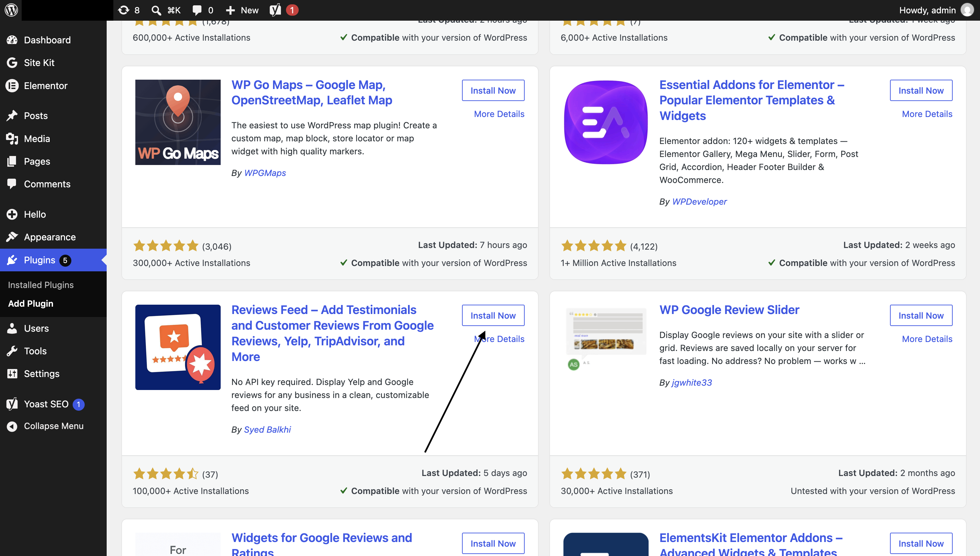This screenshot has width=980, height=556.
Task: Click the WP Go Maps plugin thumbnail
Action: [178, 122]
